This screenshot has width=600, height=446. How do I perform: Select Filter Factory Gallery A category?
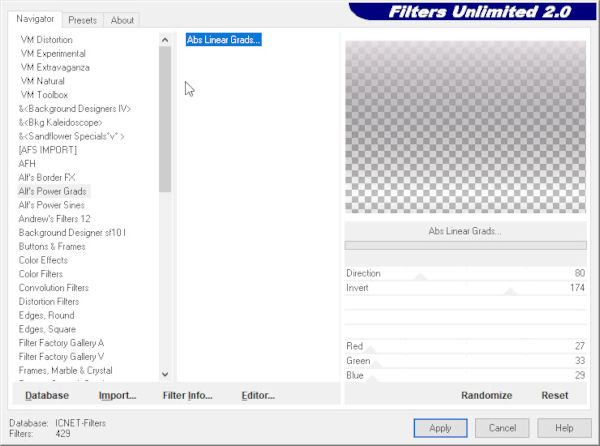point(61,343)
